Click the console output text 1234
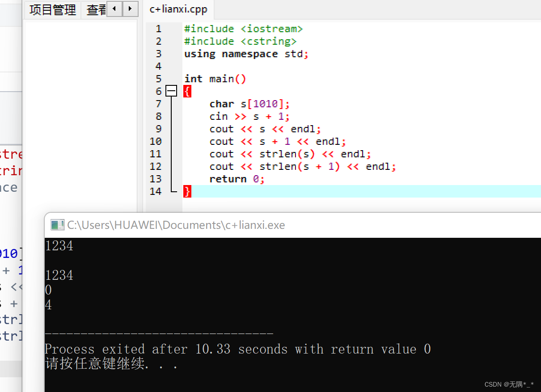This screenshot has width=541, height=392. [x=59, y=245]
